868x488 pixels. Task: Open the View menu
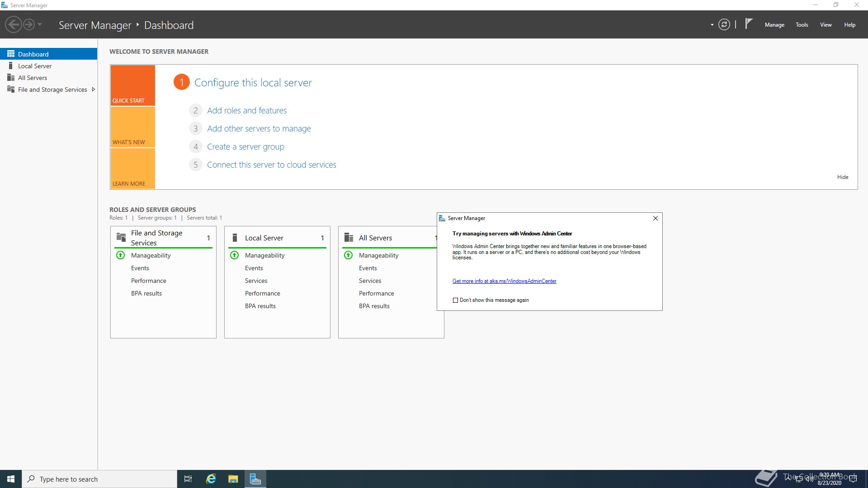(x=826, y=25)
